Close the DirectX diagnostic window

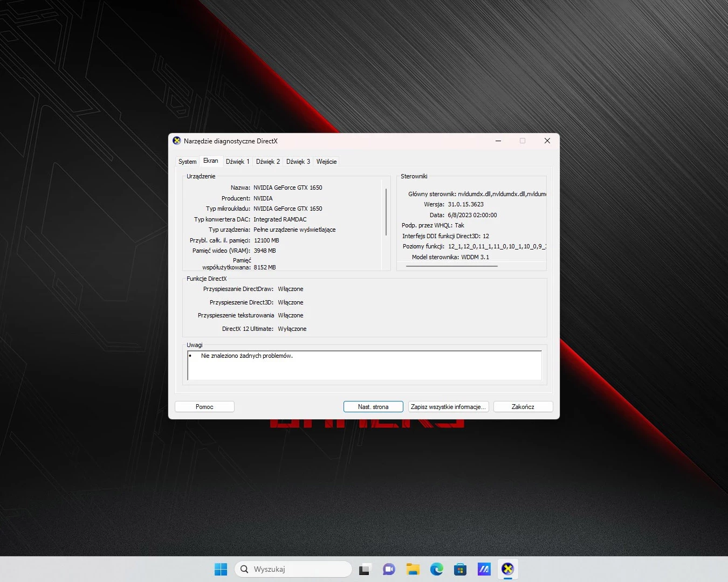pos(547,141)
